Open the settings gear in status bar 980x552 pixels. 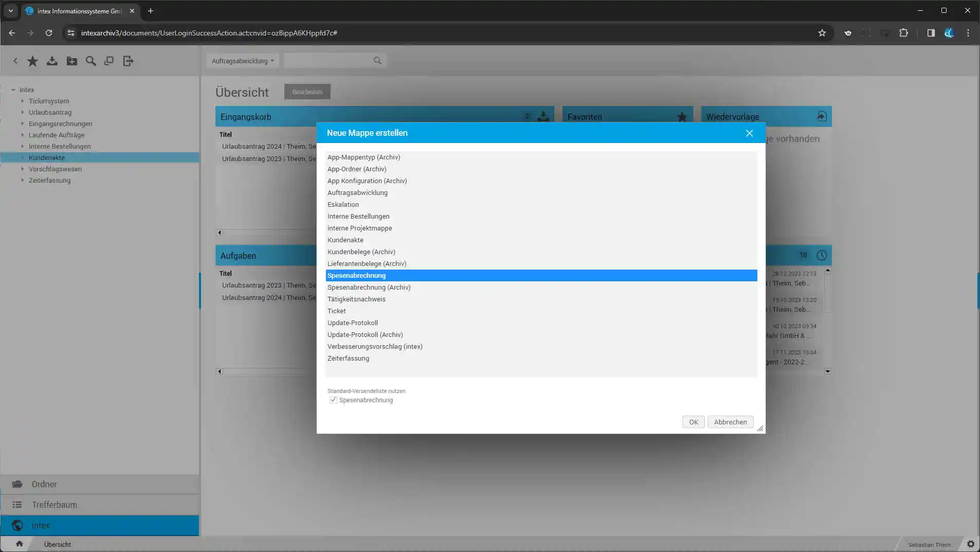click(x=970, y=544)
